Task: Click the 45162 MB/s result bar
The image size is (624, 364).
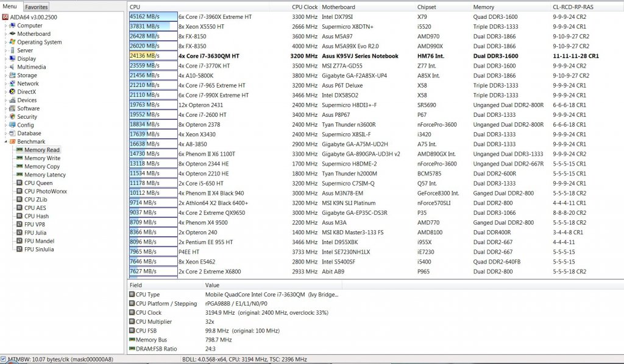Action: [x=153, y=16]
